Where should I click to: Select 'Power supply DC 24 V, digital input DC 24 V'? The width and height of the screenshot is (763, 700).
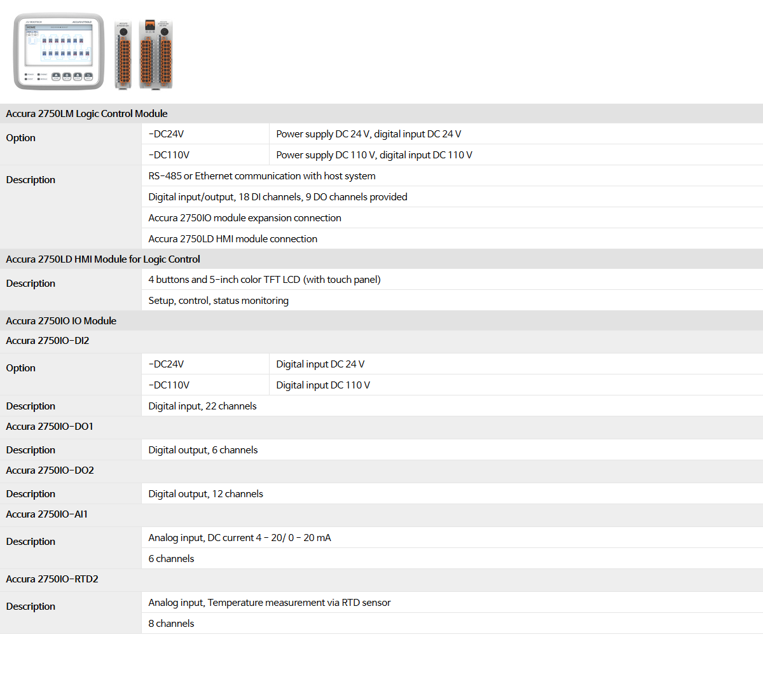point(369,134)
